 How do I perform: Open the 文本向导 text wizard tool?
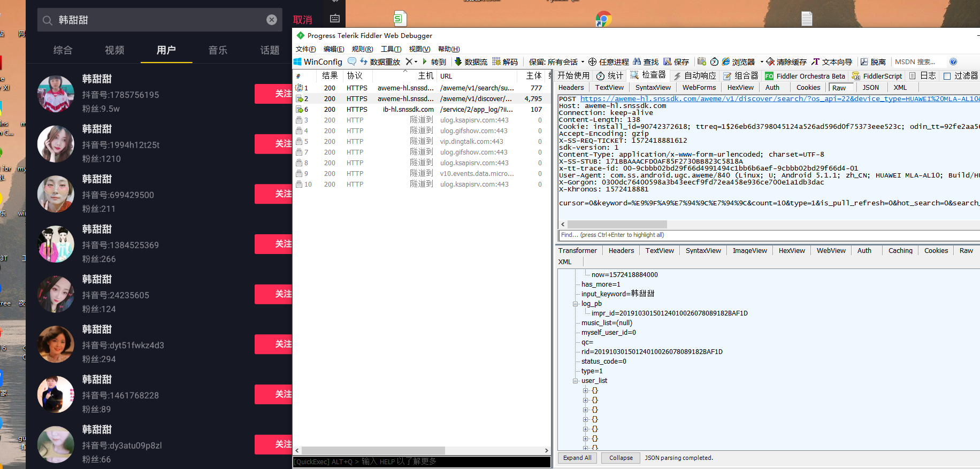832,62
